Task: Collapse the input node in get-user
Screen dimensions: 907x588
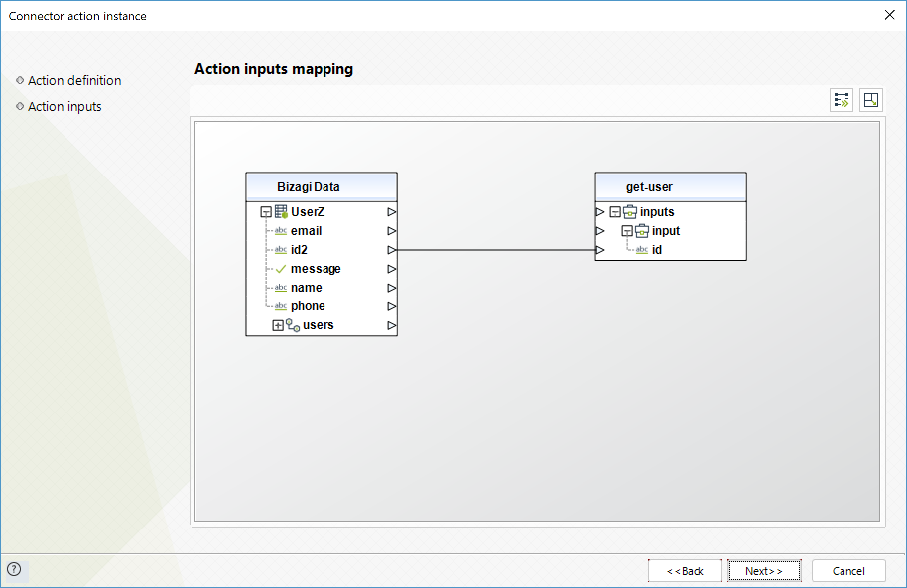Action: [627, 231]
